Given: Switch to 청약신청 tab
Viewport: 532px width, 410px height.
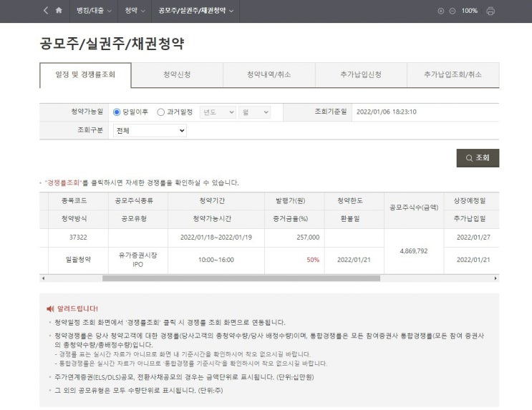Looking at the screenshot, I should 177,74.
